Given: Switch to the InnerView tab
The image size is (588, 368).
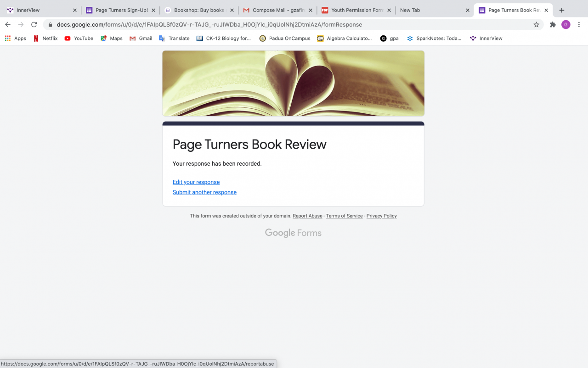Looking at the screenshot, I should point(41,10).
